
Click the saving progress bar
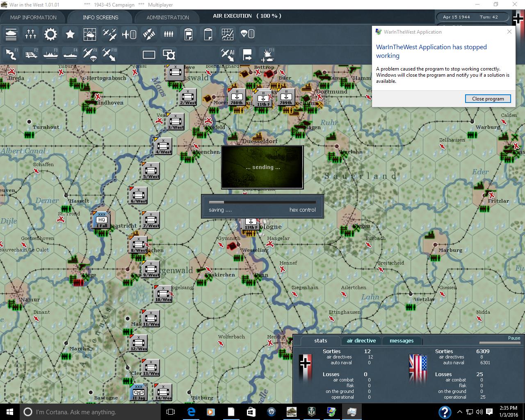262,202
